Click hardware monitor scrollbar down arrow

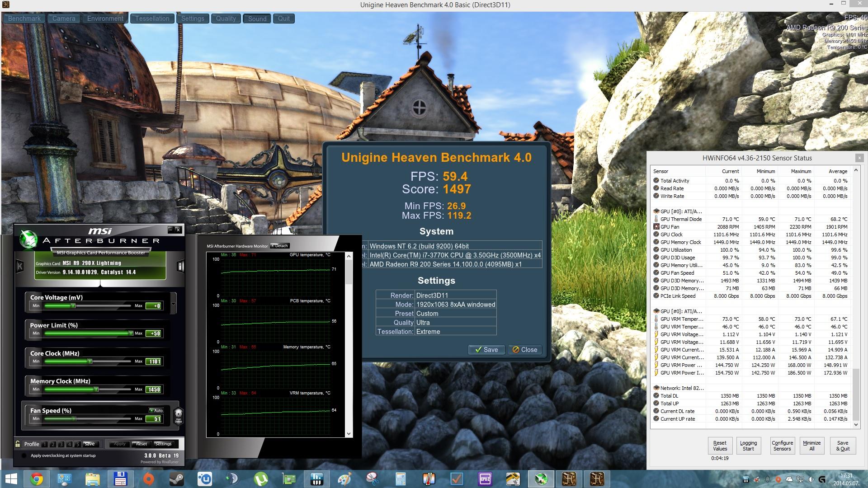(x=349, y=434)
